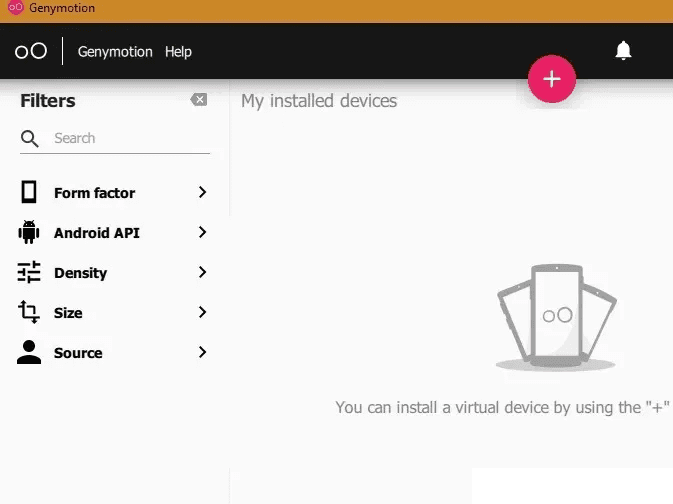Select the Android API filter label
673x504 pixels.
point(97,233)
